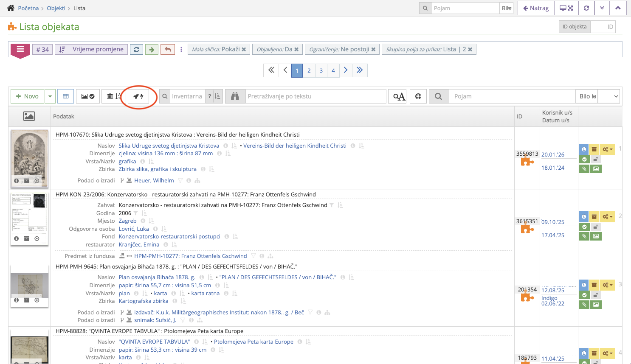Open the vertical three-dot options menu

[x=181, y=49]
